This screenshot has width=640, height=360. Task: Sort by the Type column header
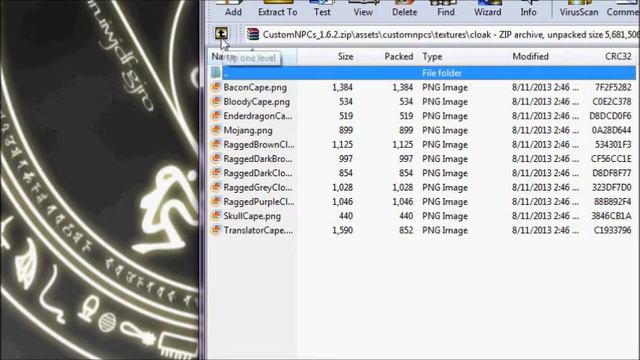pos(432,57)
